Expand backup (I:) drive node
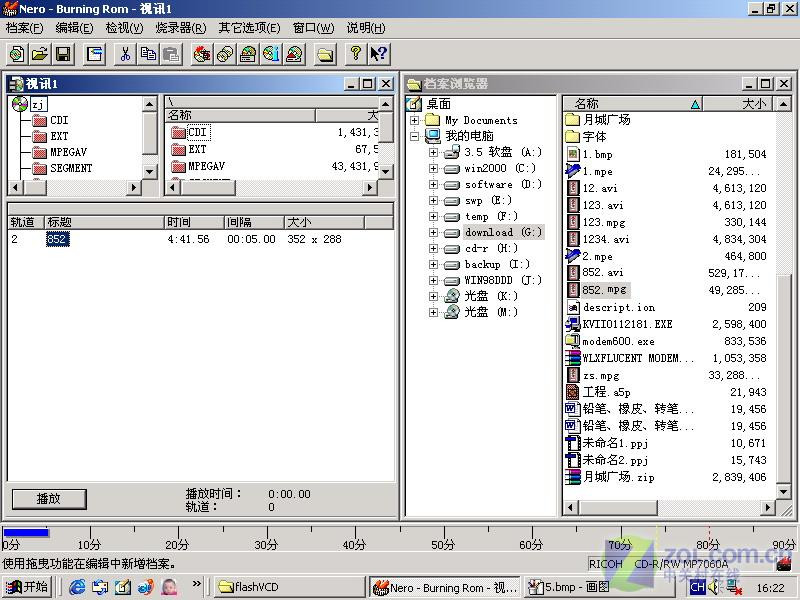This screenshot has height=600, width=800. 433,264
